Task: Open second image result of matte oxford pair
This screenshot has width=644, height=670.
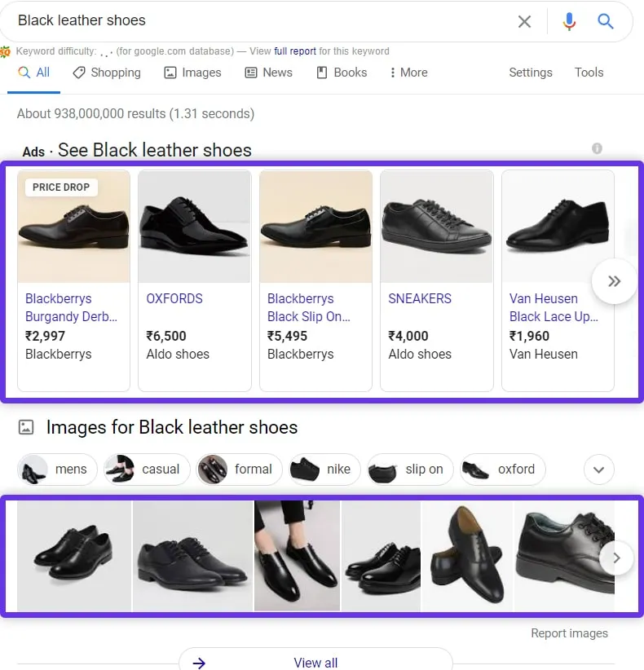Action: click(x=192, y=556)
